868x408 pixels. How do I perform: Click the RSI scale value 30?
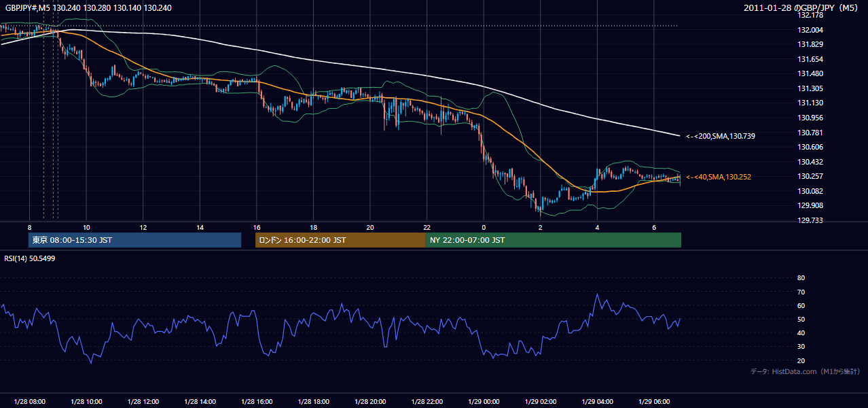(x=801, y=347)
